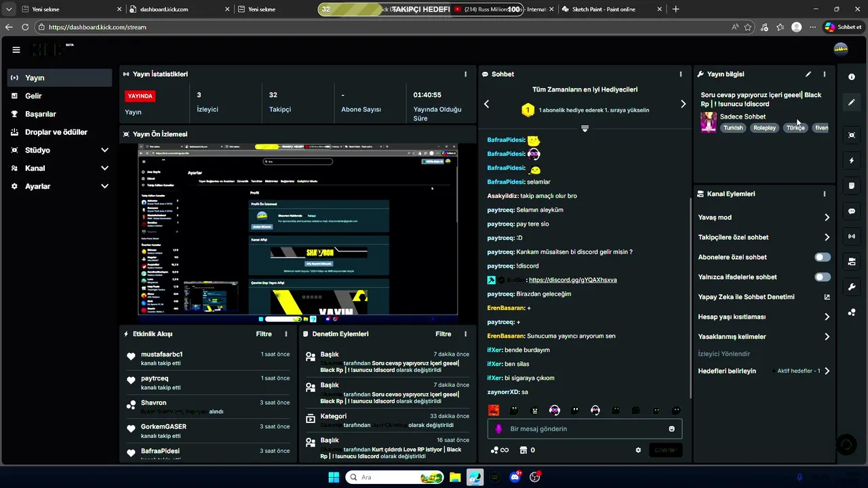This screenshot has width=868, height=488.
Task: Open the chat bubble icon in right sidebar
Action: click(x=852, y=211)
